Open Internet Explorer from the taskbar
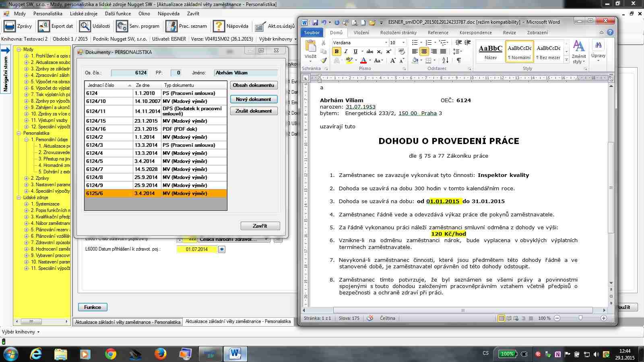Viewport: 644px width, 362px height. click(36, 354)
